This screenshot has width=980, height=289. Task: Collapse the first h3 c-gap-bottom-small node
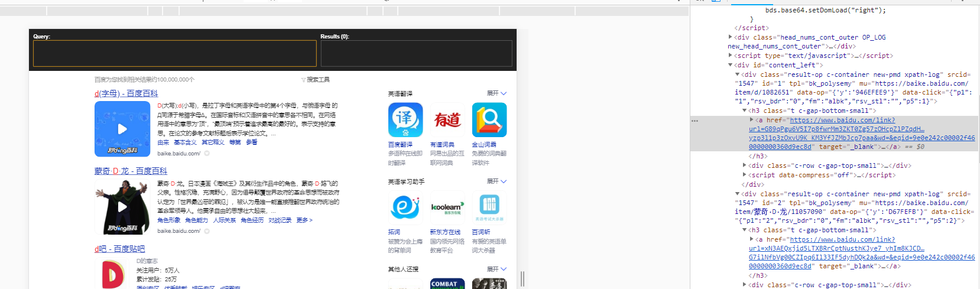745,111
